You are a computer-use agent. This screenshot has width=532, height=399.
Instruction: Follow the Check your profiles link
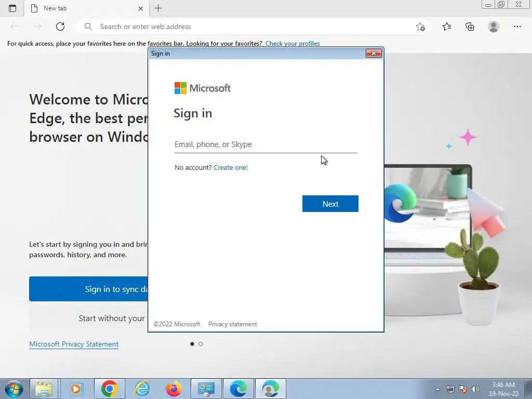292,44
